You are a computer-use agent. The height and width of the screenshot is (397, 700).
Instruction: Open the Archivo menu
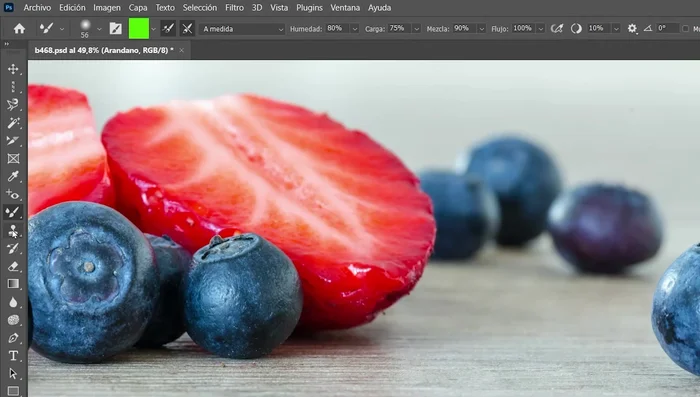coord(37,8)
